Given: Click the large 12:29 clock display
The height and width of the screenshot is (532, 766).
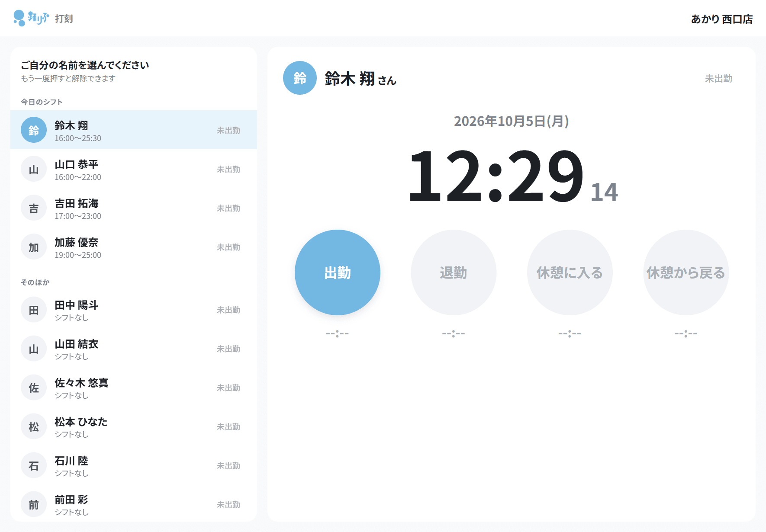Looking at the screenshot, I should click(496, 175).
